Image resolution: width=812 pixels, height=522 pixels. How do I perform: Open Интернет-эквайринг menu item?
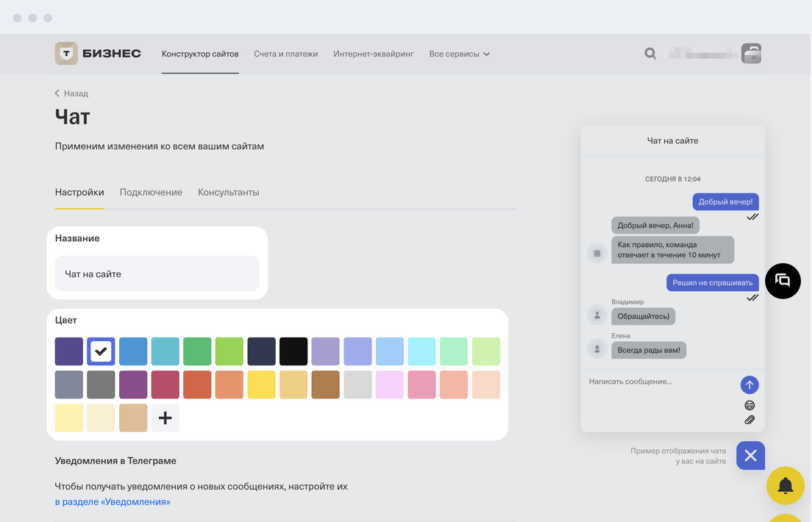pyautogui.click(x=374, y=54)
